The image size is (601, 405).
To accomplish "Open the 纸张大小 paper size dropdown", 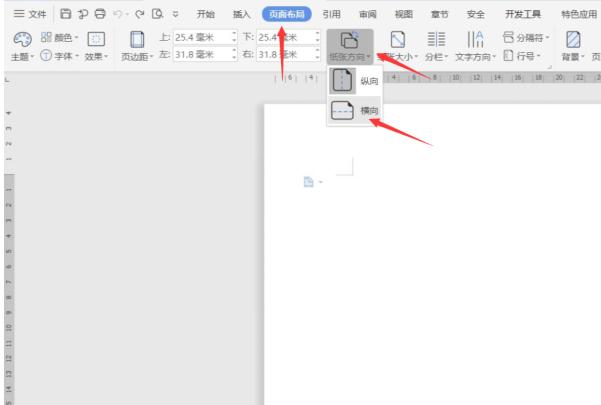I will (x=398, y=47).
